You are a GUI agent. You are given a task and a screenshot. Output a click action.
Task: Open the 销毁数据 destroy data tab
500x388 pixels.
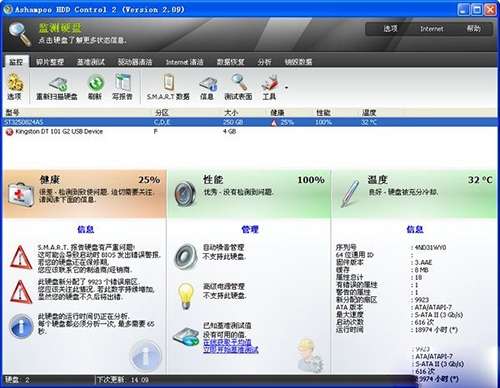tap(298, 62)
